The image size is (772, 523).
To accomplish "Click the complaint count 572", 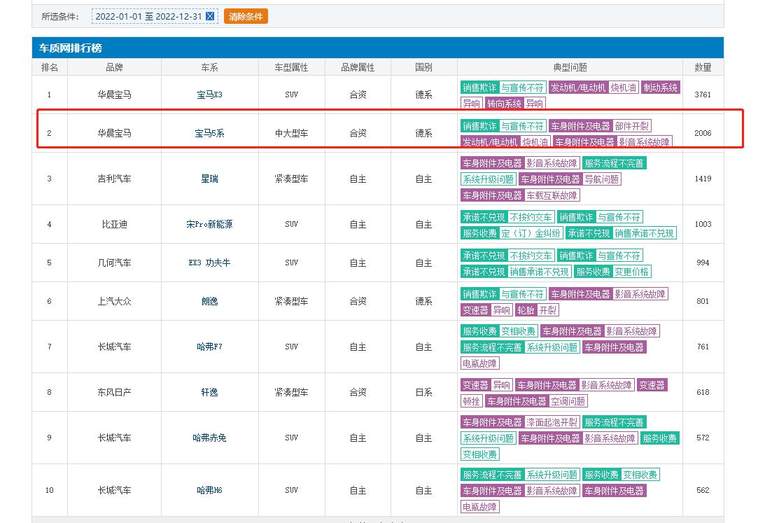I will click(703, 438).
